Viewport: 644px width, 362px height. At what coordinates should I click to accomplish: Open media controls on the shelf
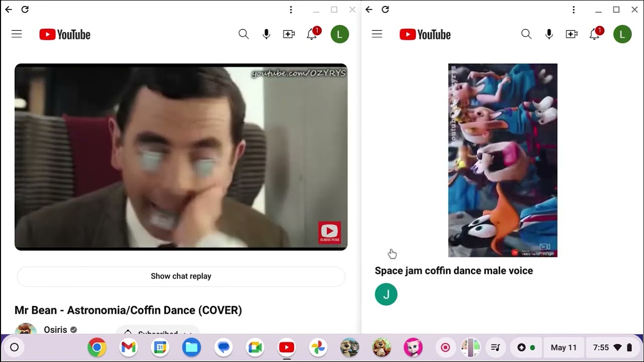pyautogui.click(x=496, y=347)
